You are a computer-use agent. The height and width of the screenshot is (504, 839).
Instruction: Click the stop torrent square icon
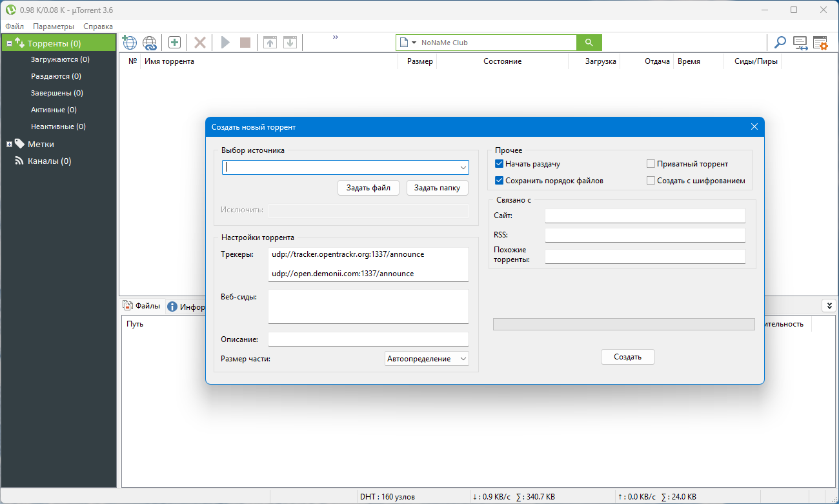pos(245,43)
